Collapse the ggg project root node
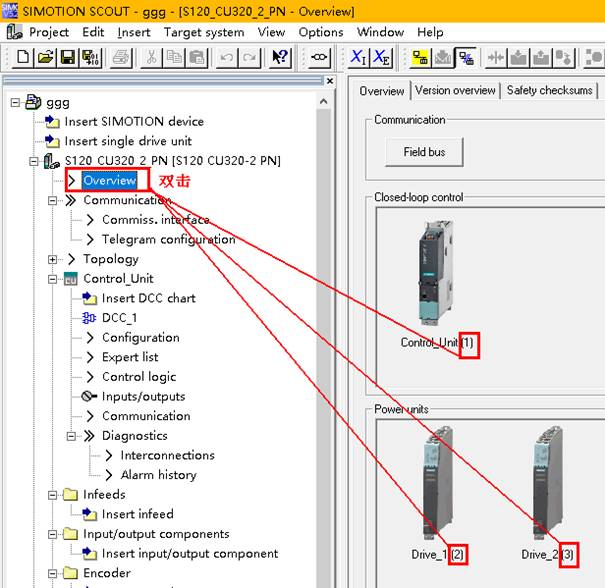The height and width of the screenshot is (588, 605). [x=16, y=102]
